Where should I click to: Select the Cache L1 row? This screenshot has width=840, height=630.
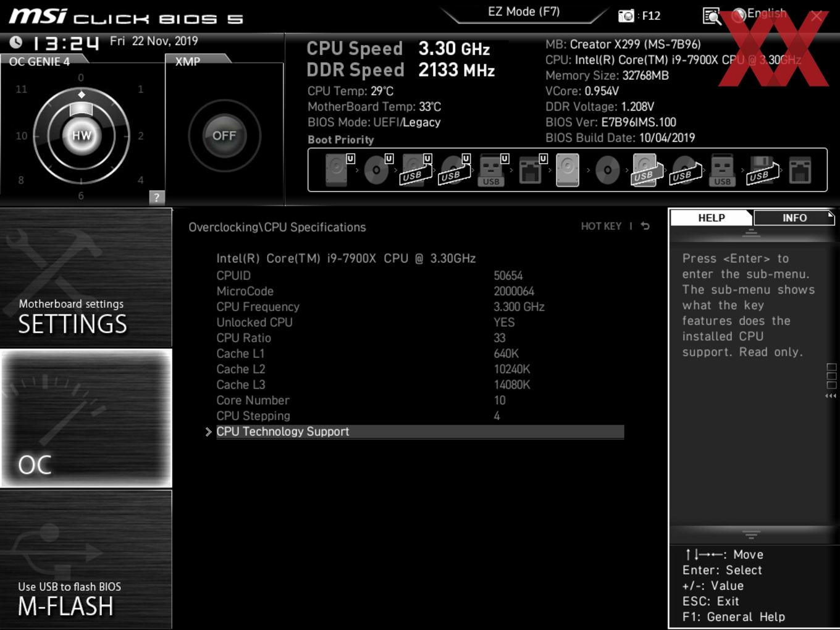(420, 353)
